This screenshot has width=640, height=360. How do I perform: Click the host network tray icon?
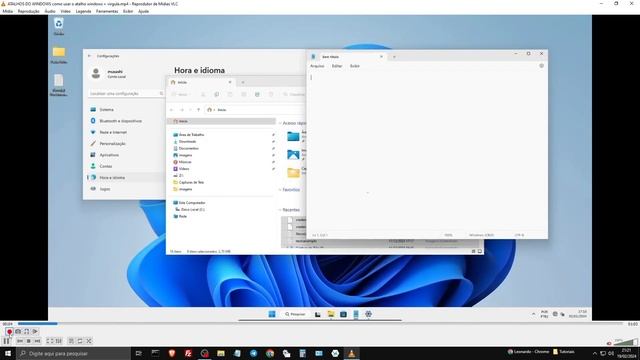(602, 353)
